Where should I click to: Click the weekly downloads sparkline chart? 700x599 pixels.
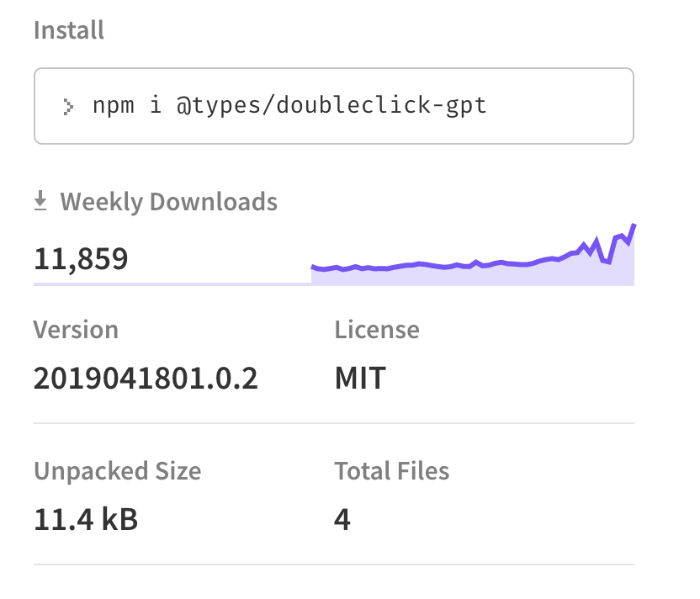[x=472, y=254]
